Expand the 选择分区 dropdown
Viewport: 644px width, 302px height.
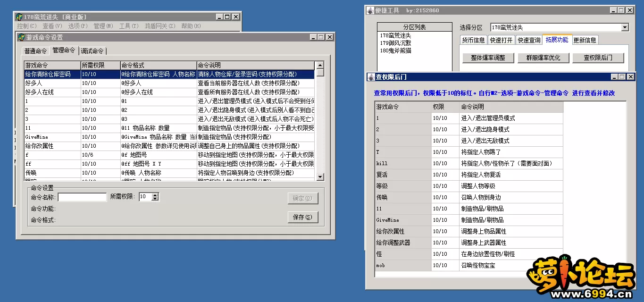coord(625,27)
